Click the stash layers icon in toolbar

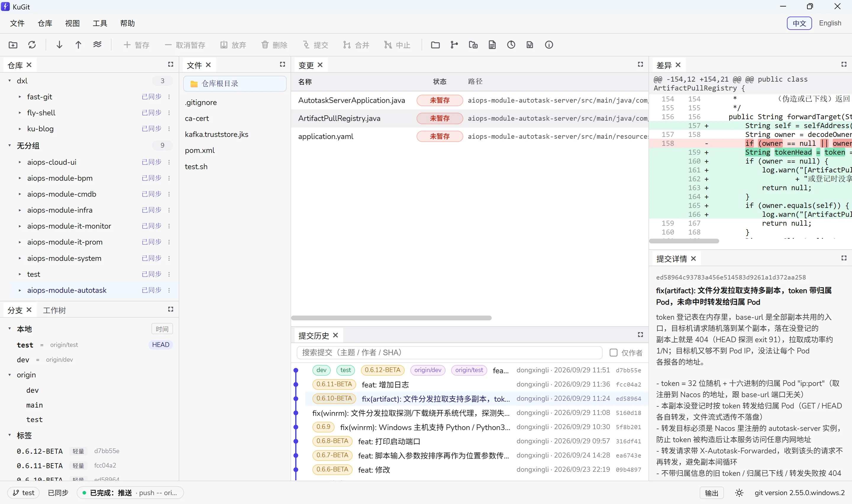(x=97, y=45)
